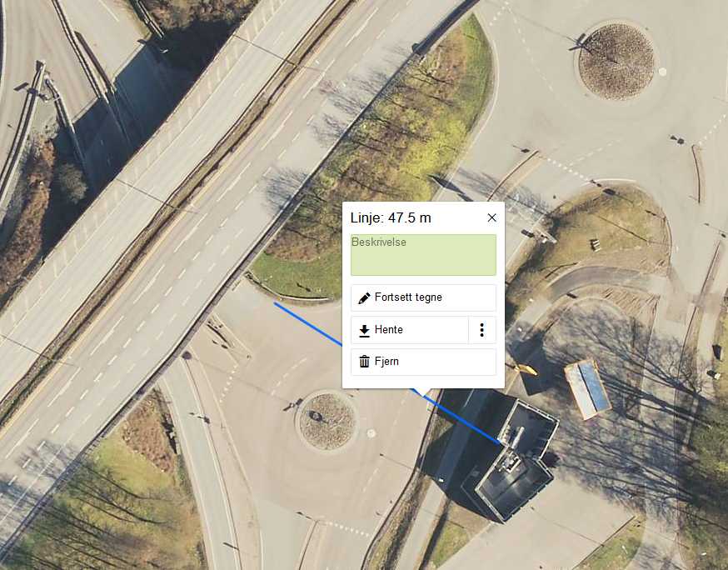Screen dimensions: 728x570
Task: Click the trash can icon for Fjern
Action: pos(365,362)
